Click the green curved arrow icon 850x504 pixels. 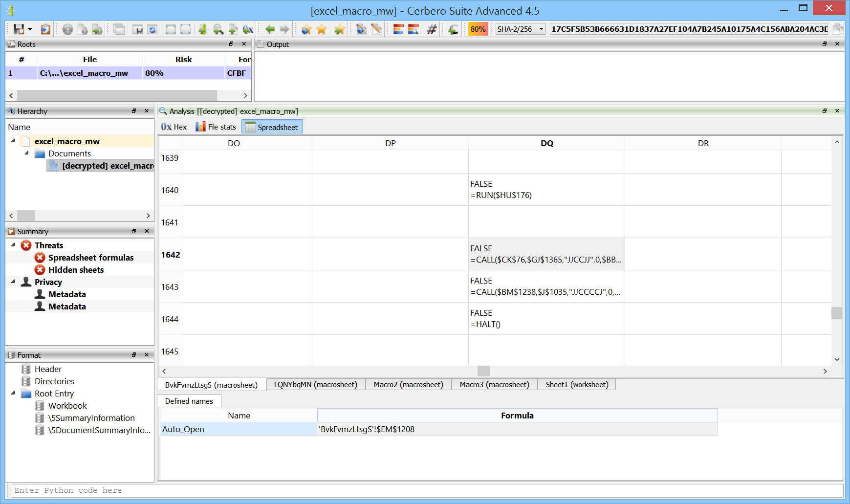coord(453,29)
